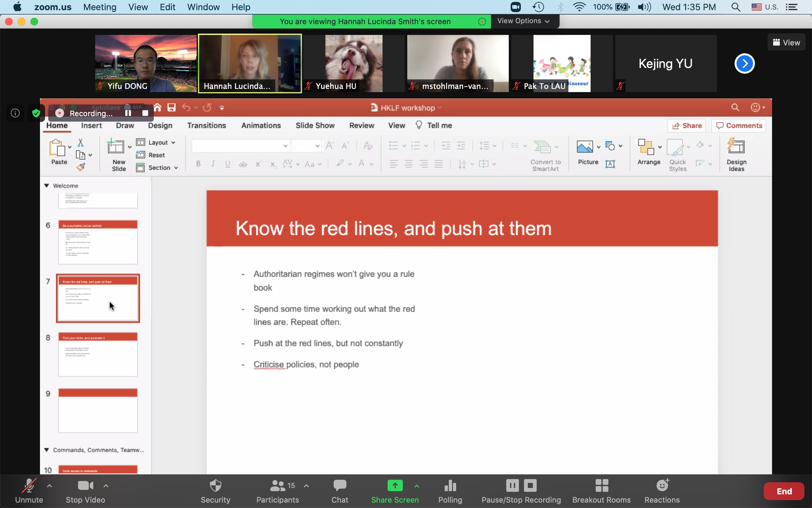
Task: Toggle the AutoSave switch
Action: [x=133, y=107]
